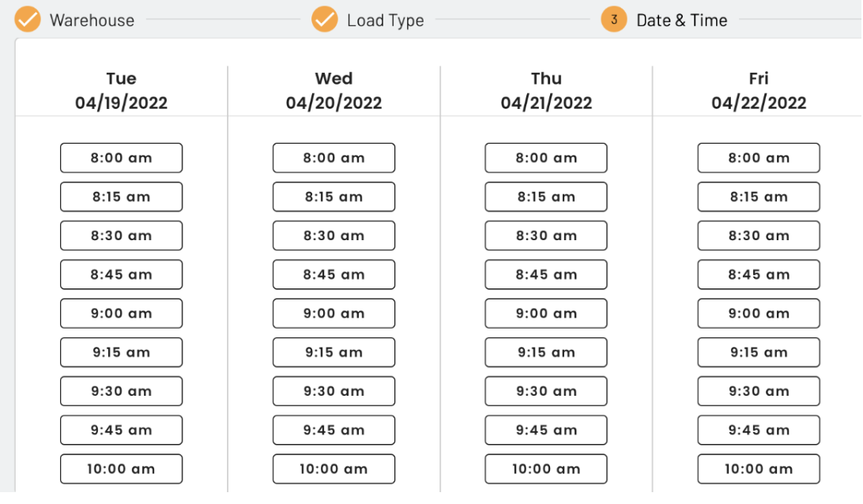The height and width of the screenshot is (504, 863).
Task: Choose 9:15 am on Wednesday
Action: pyautogui.click(x=334, y=352)
